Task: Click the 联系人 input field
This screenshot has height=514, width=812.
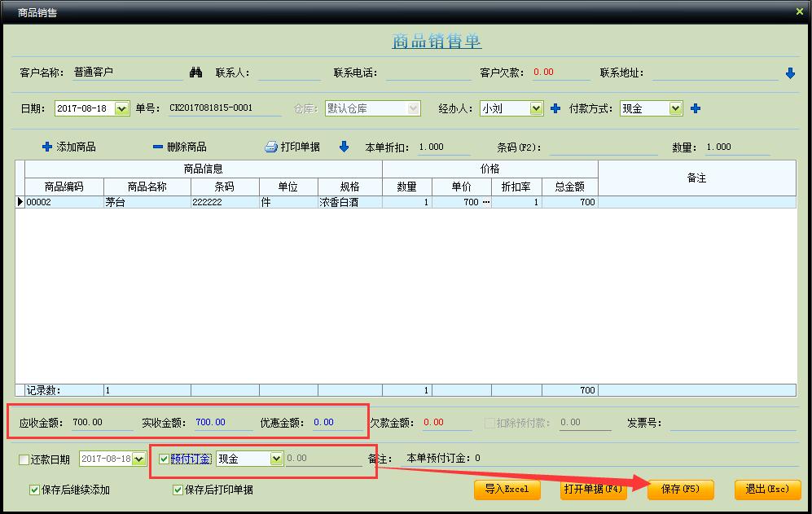Action: [x=289, y=73]
